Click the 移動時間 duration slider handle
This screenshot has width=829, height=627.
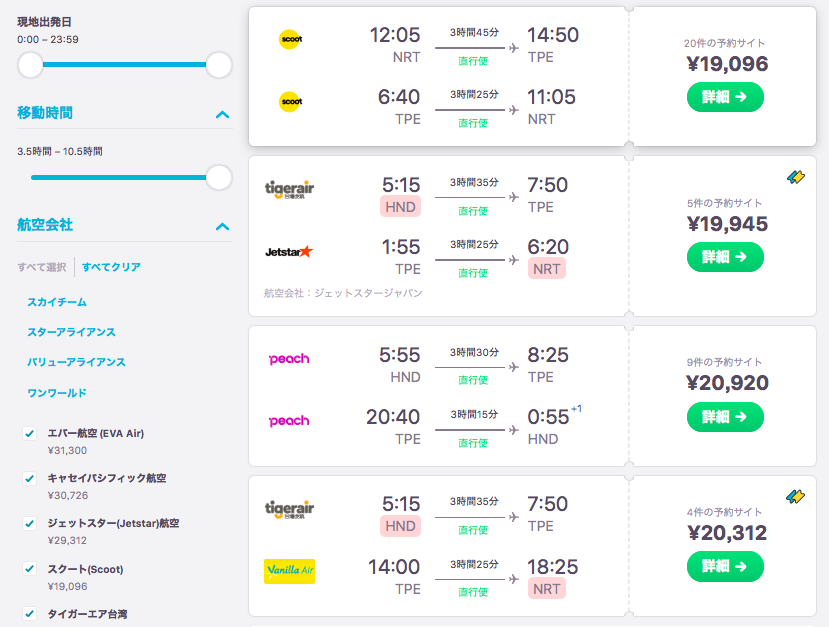tap(219, 178)
